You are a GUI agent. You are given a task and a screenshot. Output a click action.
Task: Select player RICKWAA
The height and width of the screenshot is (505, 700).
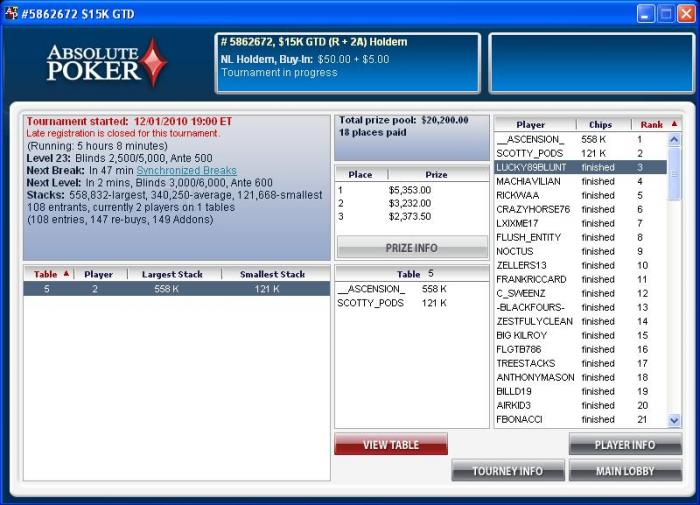580,195
